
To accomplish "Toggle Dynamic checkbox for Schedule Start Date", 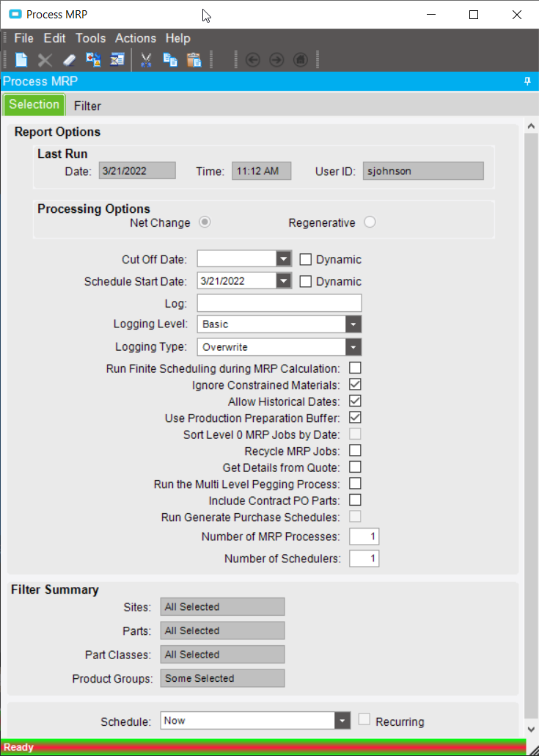I will (x=305, y=282).
